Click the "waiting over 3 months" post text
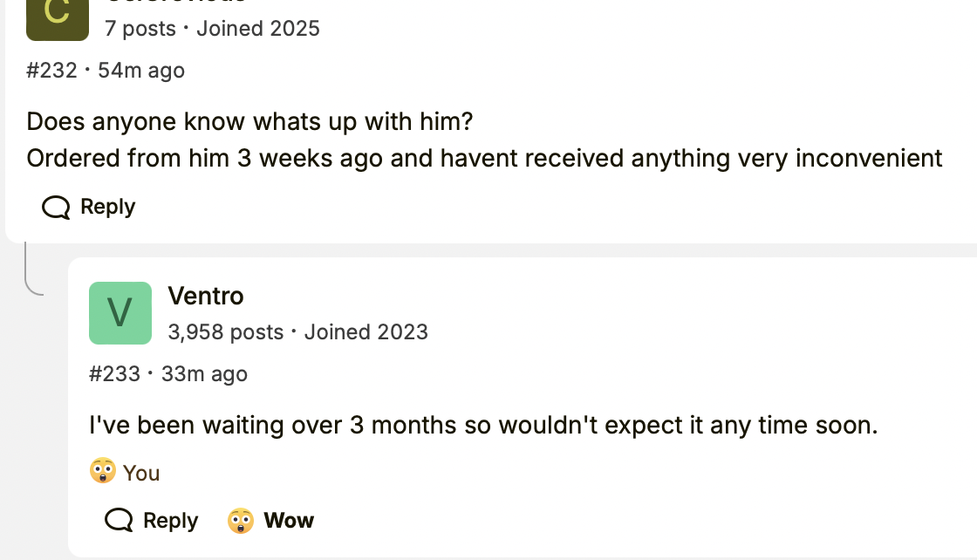The image size is (977, 560). tap(482, 425)
